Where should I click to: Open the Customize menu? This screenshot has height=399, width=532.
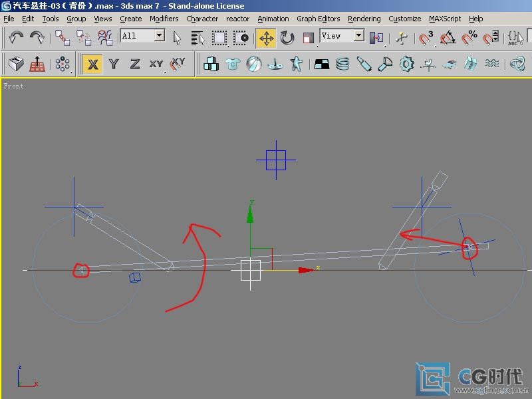405,19
